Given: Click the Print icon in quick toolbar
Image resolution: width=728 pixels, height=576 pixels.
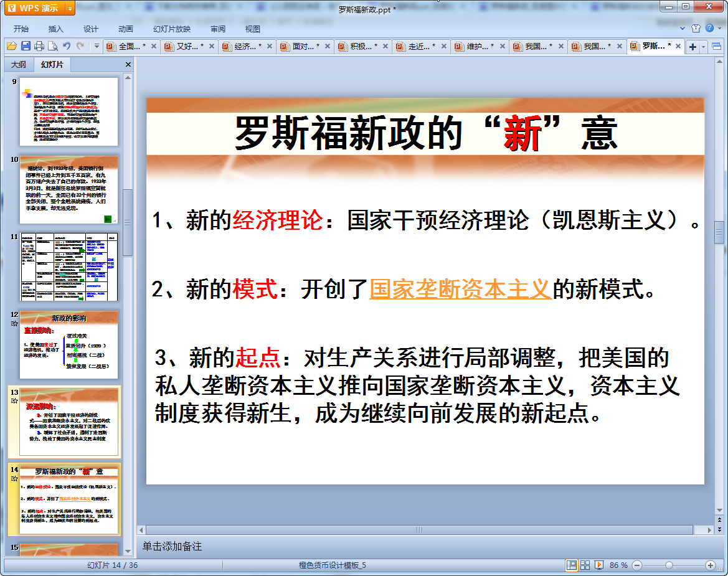Looking at the screenshot, I should [x=39, y=46].
